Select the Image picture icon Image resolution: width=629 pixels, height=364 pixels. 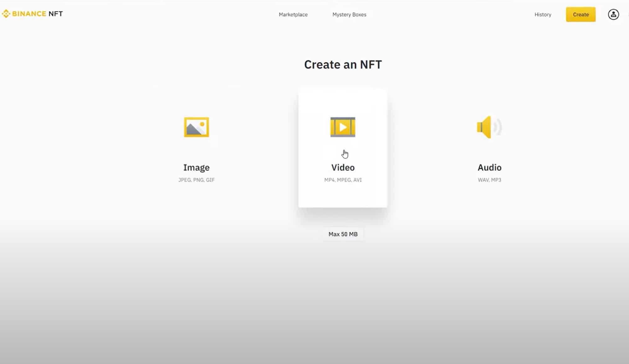pyautogui.click(x=196, y=127)
